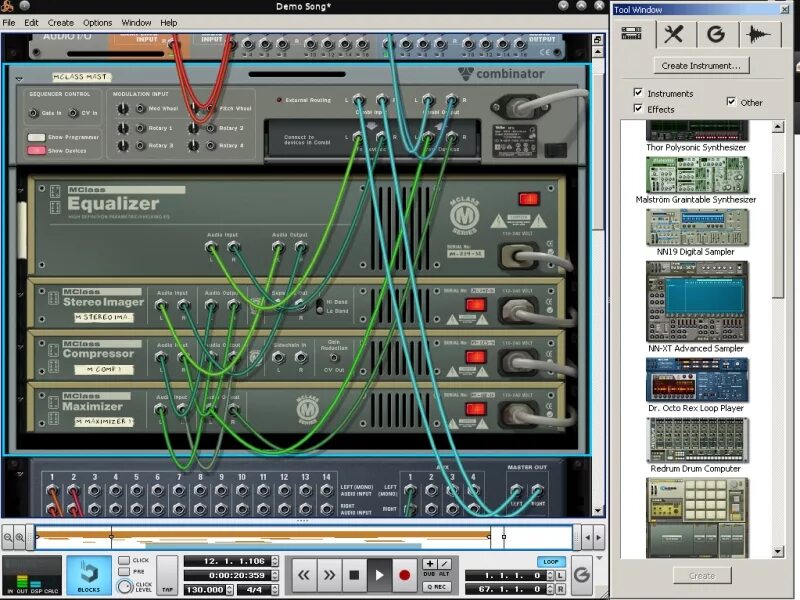800x600 pixels.
Task: Click the navigator scroll left arrow
Action: point(587,537)
